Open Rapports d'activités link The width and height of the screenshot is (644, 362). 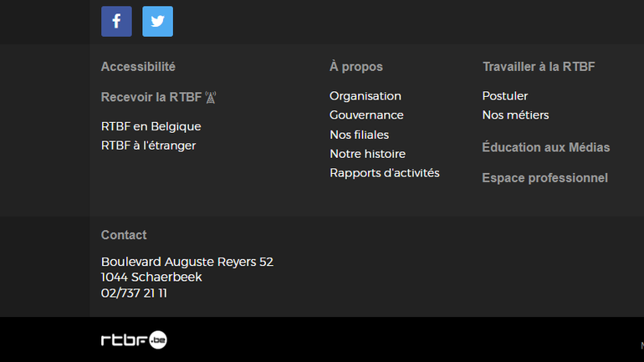(x=384, y=173)
